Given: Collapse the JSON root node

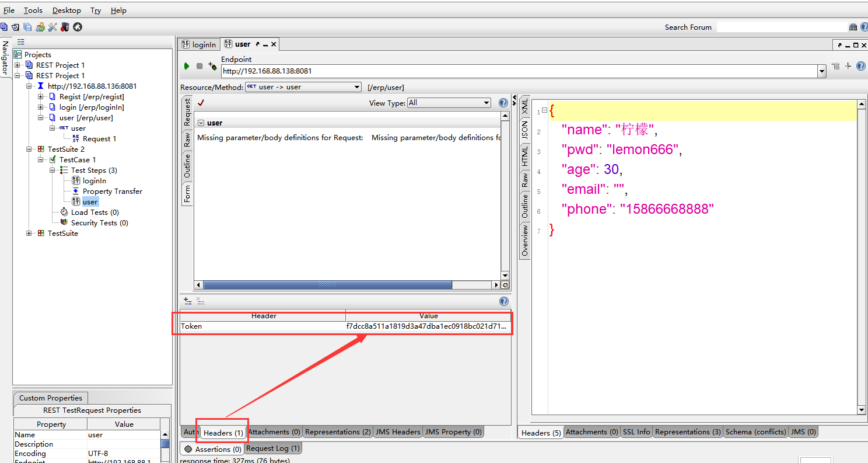Looking at the screenshot, I should click(544, 110).
